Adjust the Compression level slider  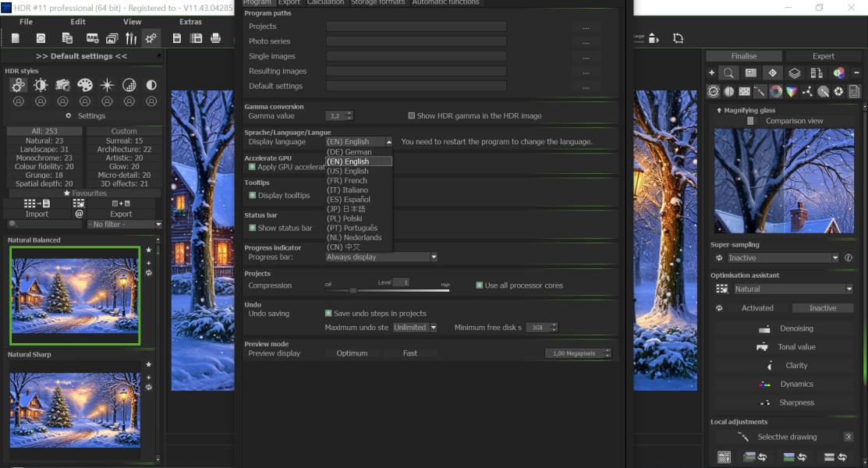click(x=353, y=290)
